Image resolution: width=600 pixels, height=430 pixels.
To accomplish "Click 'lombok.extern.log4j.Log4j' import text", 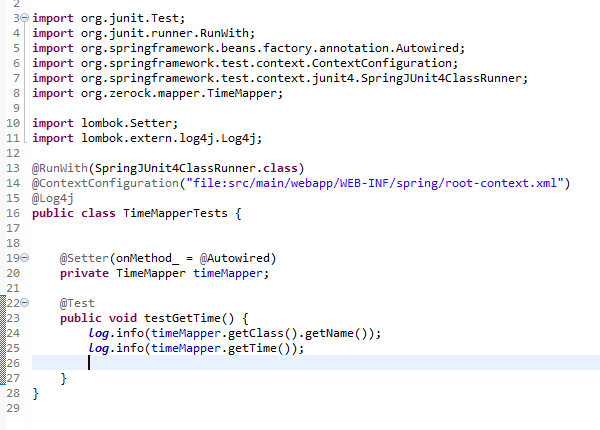I will click(168, 138).
